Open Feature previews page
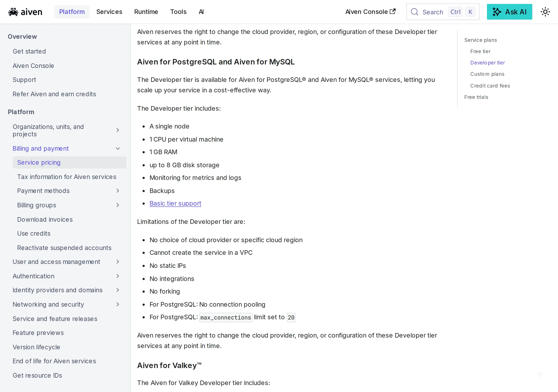 tap(38, 333)
